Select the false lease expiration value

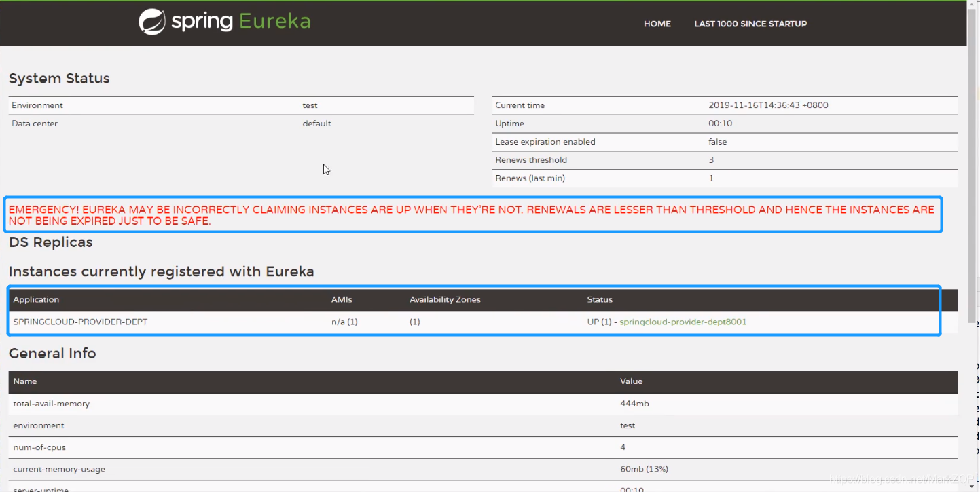(717, 142)
